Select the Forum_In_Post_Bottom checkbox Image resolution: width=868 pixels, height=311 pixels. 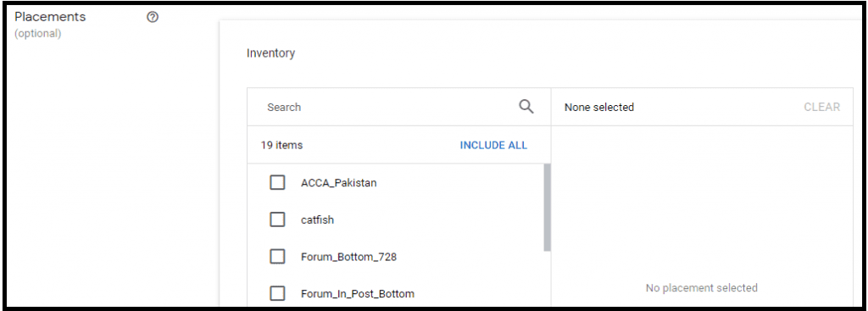click(277, 293)
